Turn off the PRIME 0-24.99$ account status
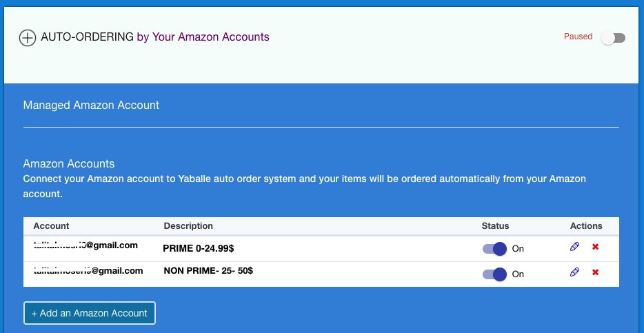Screen dimensions: 644x333 494,249
